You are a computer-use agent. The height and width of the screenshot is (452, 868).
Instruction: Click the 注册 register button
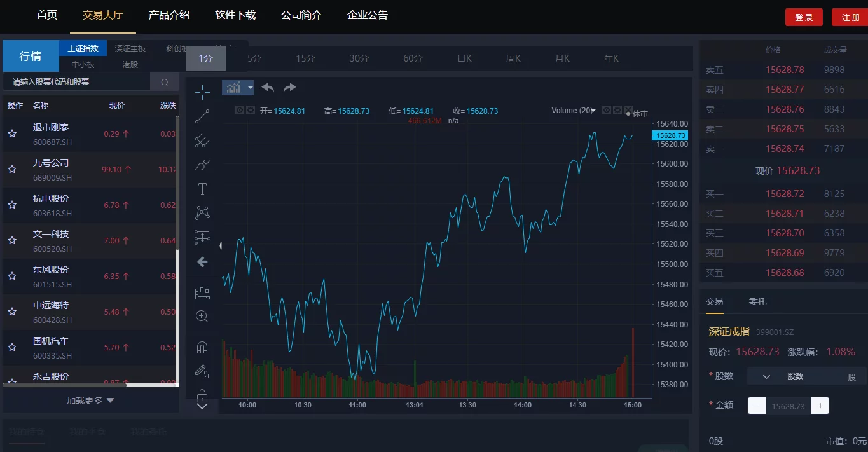(x=850, y=17)
